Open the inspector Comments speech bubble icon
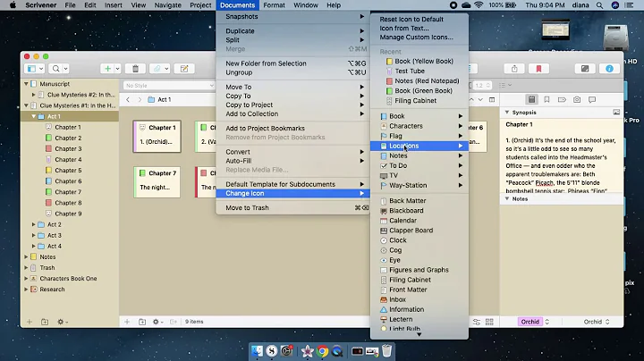 tap(592, 99)
